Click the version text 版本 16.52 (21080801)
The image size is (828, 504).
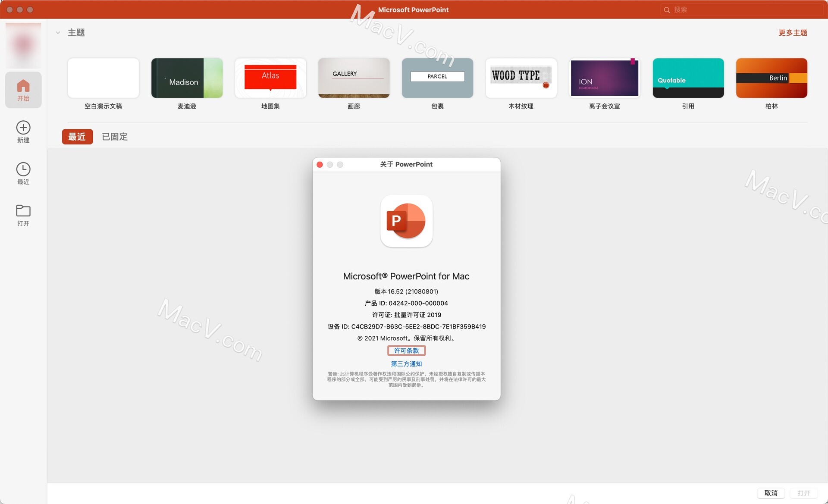(406, 291)
